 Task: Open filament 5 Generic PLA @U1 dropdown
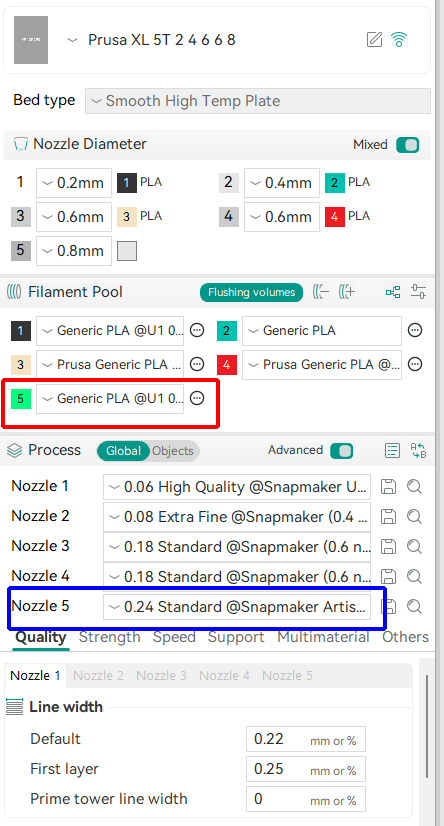[x=110, y=399]
